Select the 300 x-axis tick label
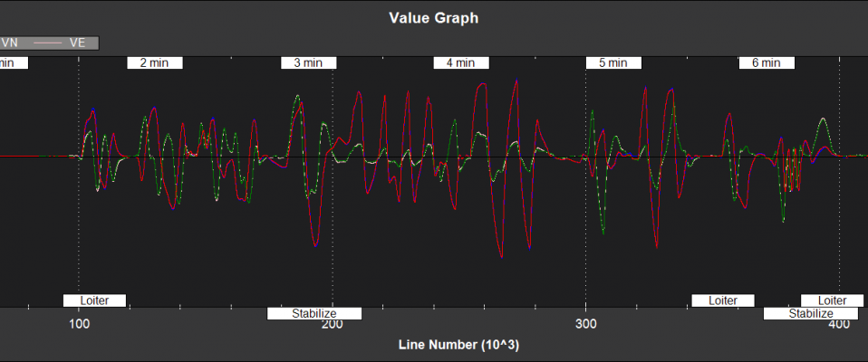868x362 pixels. 586,325
